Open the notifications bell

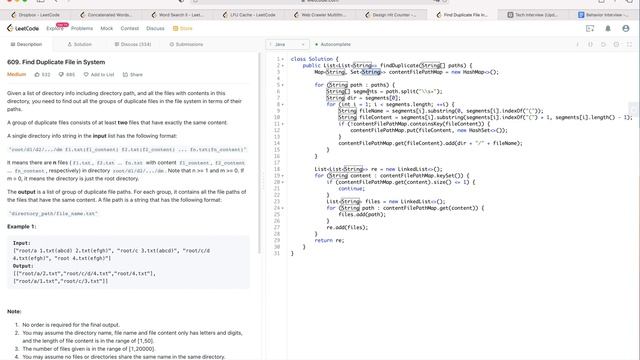[608, 28]
